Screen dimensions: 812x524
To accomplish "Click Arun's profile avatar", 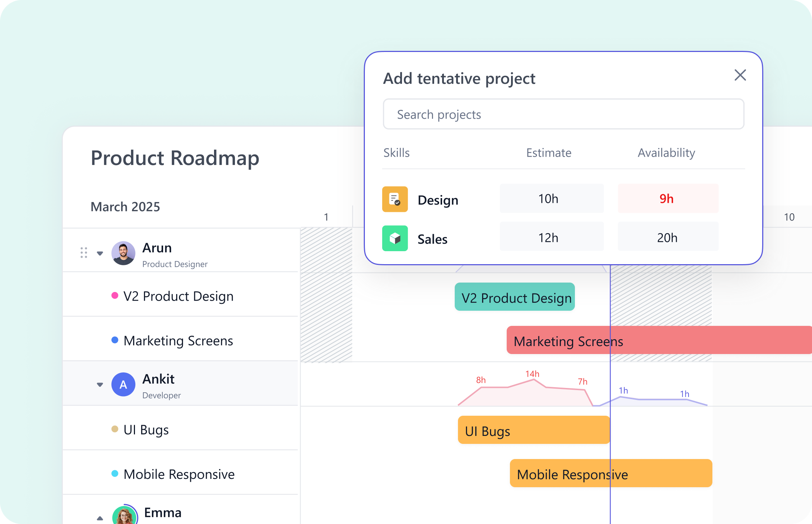I will click(123, 253).
